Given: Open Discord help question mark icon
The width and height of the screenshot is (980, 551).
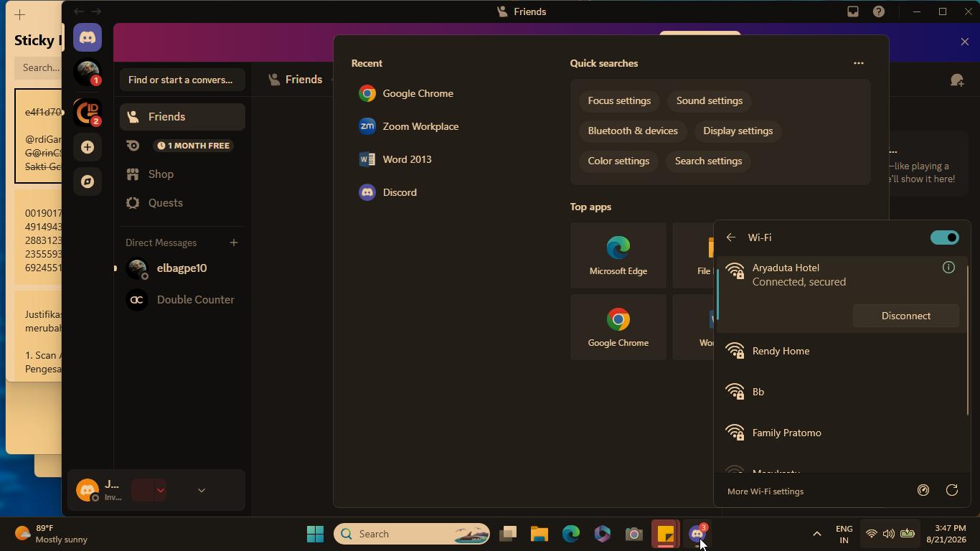Looking at the screenshot, I should 879,11.
